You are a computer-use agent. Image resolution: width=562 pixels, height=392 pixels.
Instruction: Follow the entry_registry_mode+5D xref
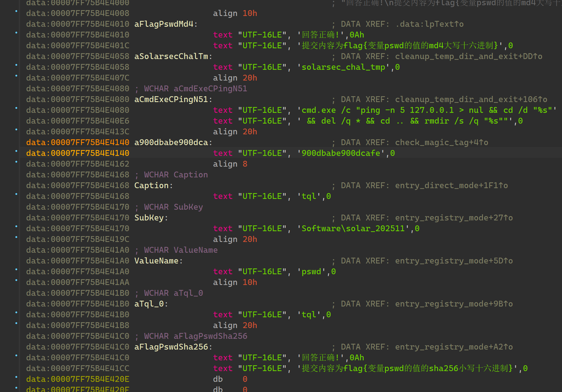coord(453,261)
